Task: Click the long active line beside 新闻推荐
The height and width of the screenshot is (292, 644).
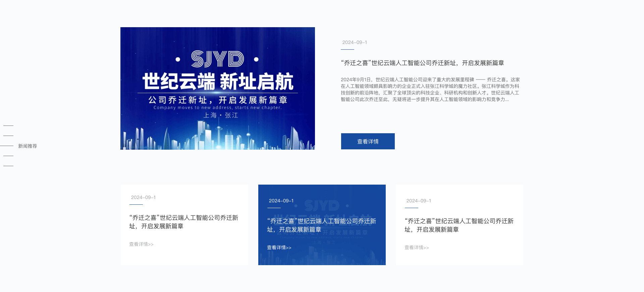Action: (7, 146)
